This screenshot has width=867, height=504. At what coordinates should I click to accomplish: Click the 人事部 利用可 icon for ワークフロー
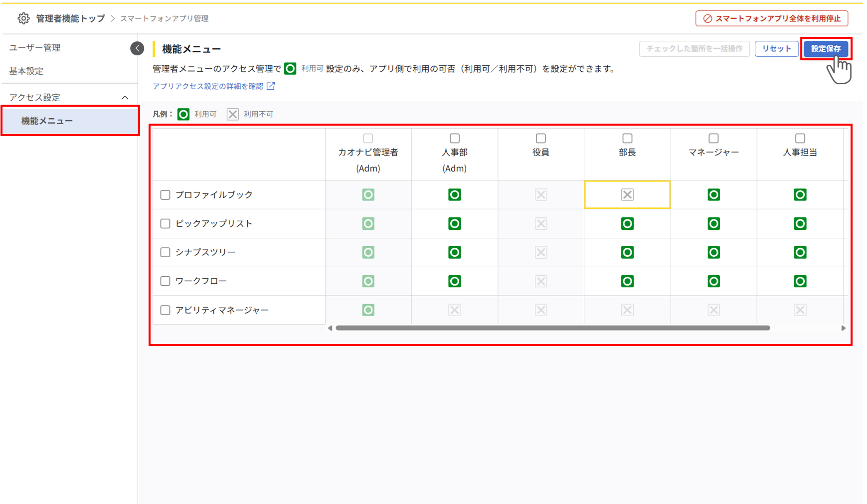pyautogui.click(x=454, y=281)
